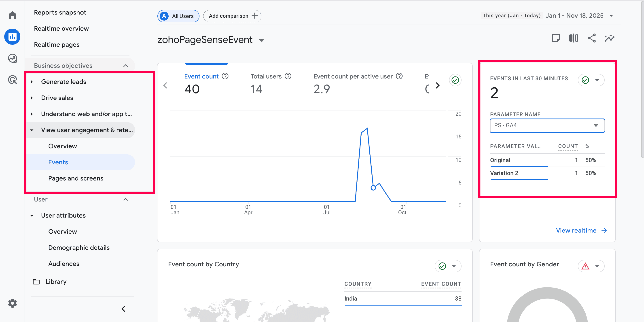Select Pages and screens report
The image size is (644, 322).
pos(76,178)
